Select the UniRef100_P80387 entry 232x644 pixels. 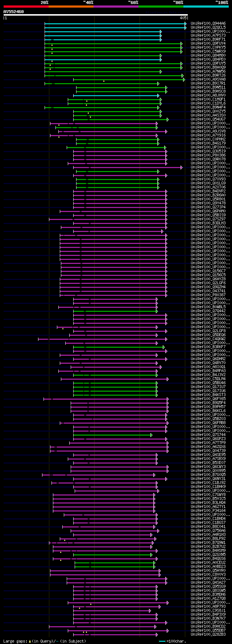coord(208,295)
